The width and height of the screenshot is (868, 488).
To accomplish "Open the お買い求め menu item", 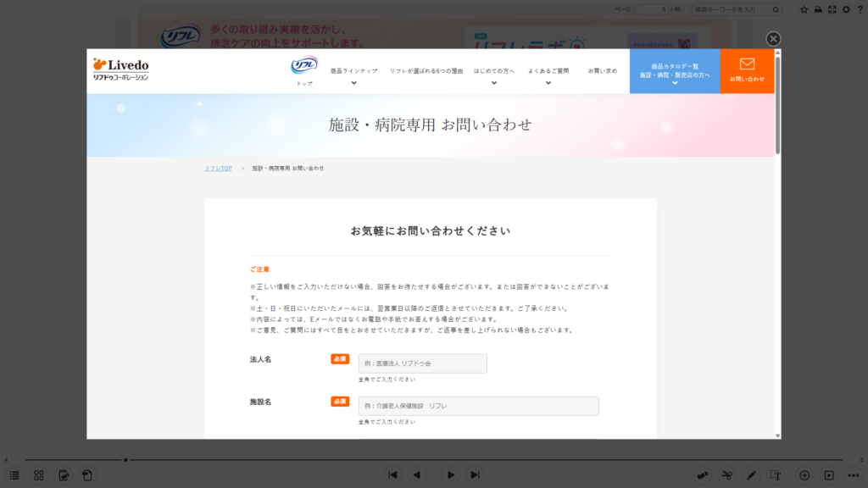I will click(603, 71).
